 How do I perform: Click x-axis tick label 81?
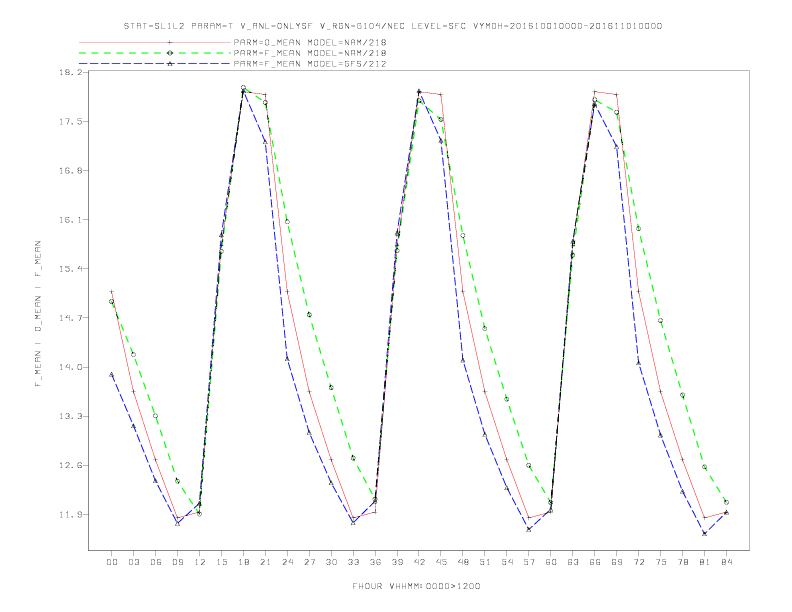pos(705,562)
